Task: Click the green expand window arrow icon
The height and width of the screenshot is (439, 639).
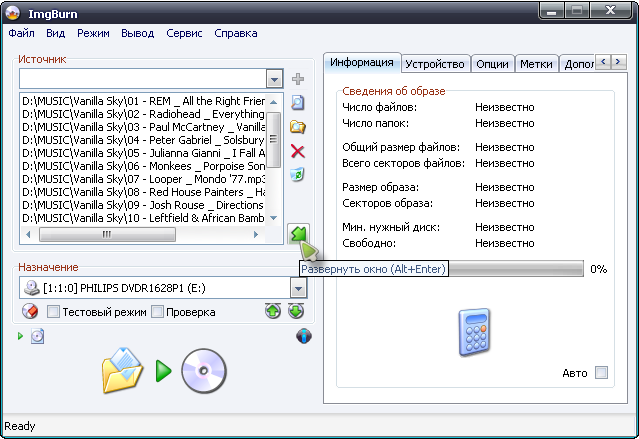Action: coord(297,234)
